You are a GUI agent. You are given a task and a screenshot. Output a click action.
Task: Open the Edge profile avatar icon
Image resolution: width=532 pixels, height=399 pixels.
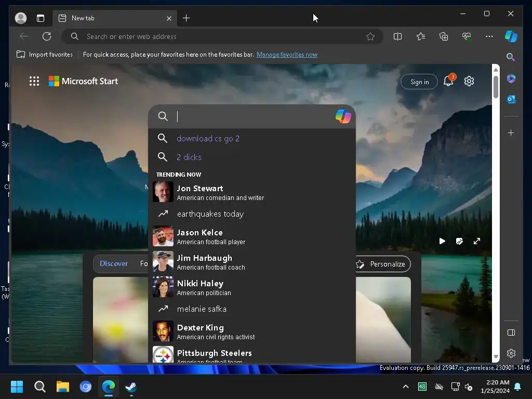(21, 18)
